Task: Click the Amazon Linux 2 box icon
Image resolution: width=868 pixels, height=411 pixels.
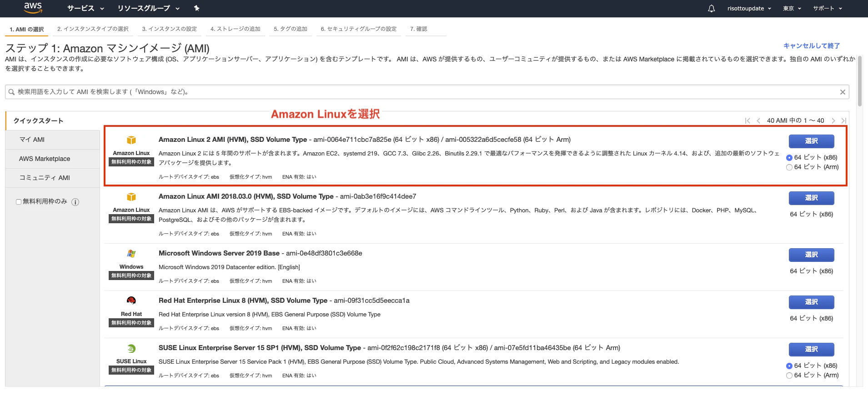Action: (x=131, y=140)
